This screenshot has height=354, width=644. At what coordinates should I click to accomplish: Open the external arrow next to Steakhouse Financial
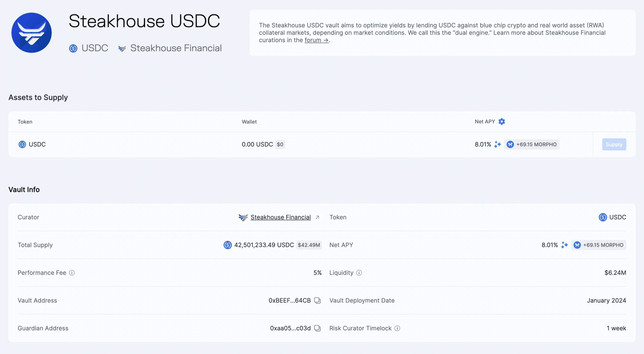pyautogui.click(x=317, y=217)
